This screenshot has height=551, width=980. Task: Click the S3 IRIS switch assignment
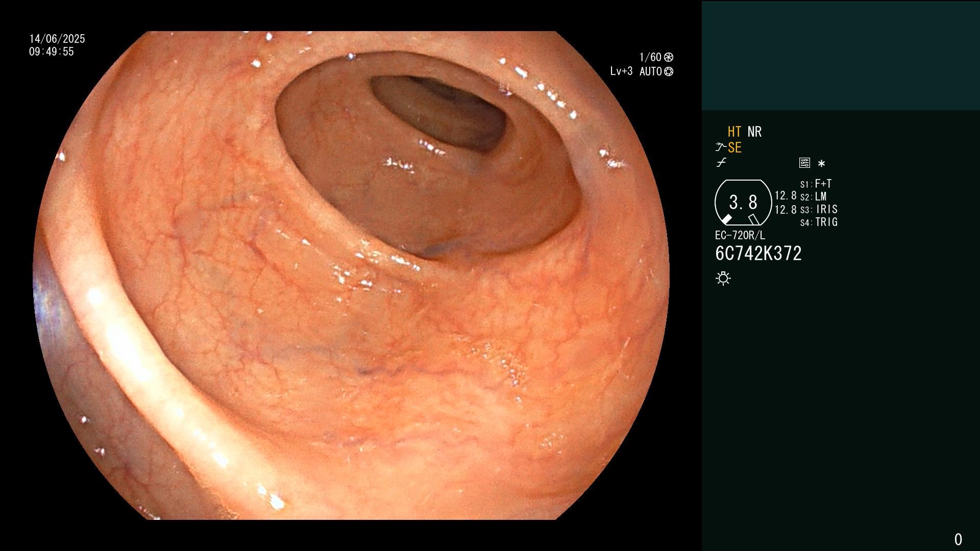(x=819, y=209)
